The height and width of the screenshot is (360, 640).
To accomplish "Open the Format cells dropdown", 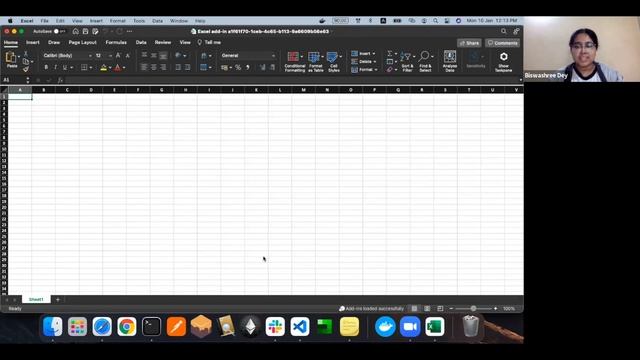I will [x=364, y=69].
